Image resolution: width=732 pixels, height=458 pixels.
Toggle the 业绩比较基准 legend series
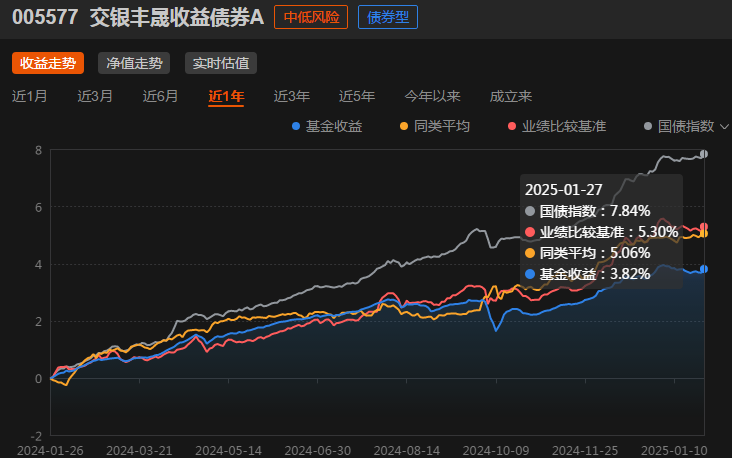coord(556,126)
